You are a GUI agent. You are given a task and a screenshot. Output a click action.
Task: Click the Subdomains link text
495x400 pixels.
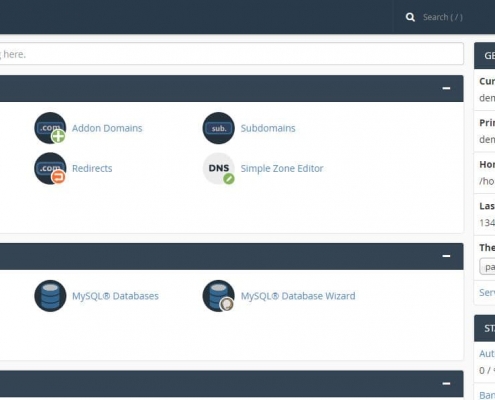[268, 128]
